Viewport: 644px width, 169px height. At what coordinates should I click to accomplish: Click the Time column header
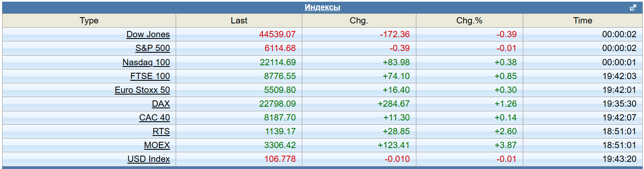click(x=583, y=20)
